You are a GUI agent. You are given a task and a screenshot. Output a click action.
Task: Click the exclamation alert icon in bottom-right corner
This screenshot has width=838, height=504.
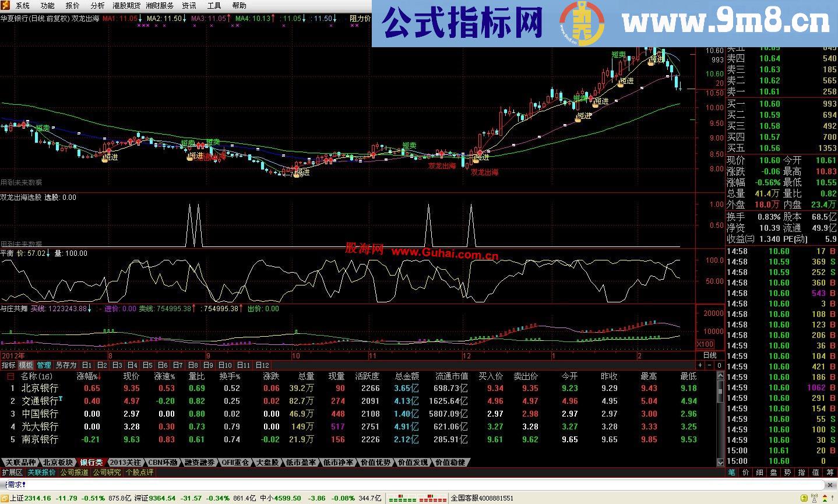(833, 498)
